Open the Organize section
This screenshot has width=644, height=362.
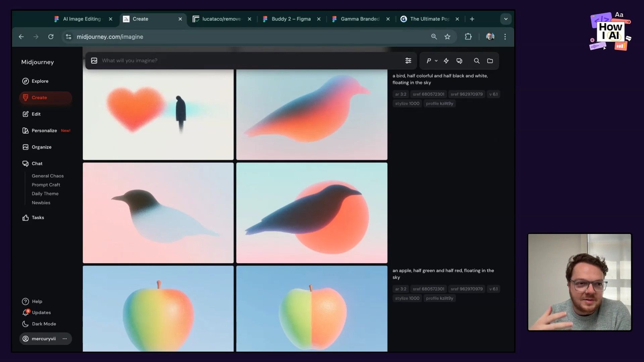(x=37, y=147)
